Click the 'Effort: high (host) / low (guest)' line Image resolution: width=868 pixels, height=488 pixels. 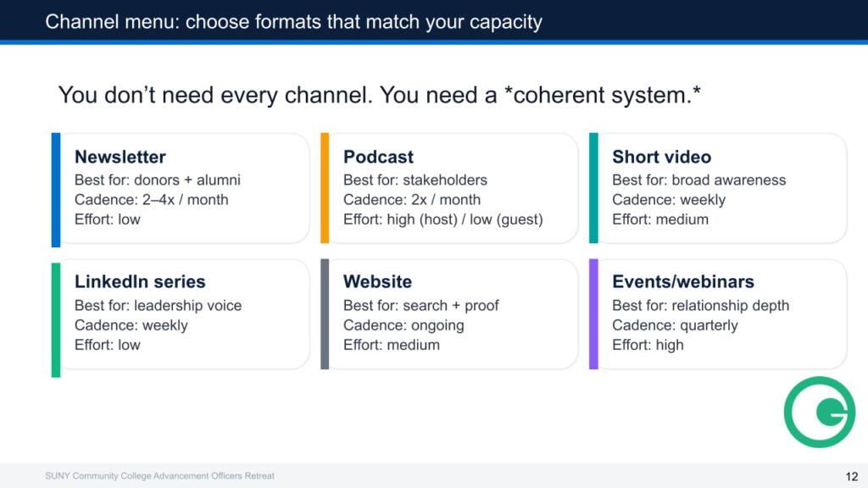click(x=442, y=219)
